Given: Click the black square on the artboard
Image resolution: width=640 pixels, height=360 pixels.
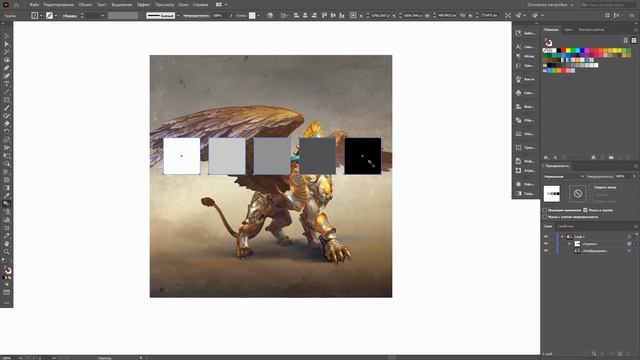Looking at the screenshot, I should click(x=362, y=156).
